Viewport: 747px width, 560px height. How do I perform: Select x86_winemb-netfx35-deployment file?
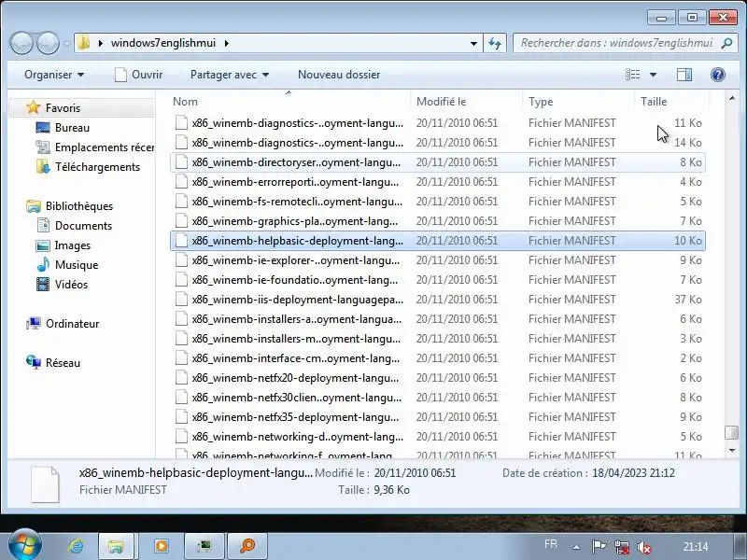tap(437, 417)
